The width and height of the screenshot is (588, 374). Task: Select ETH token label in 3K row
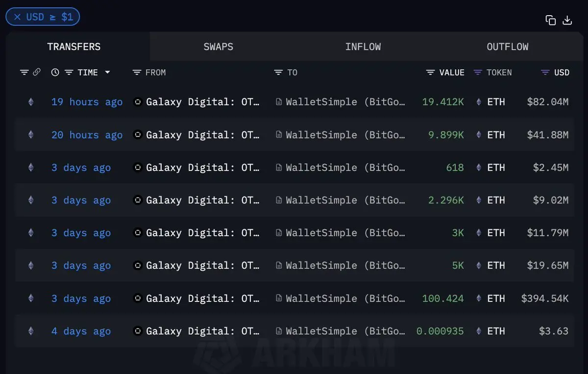tap(496, 233)
